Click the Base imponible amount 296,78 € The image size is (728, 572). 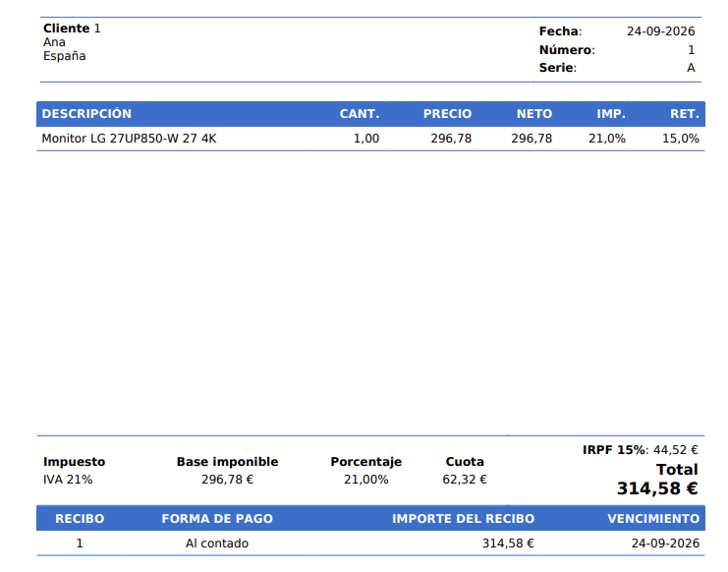228,480
